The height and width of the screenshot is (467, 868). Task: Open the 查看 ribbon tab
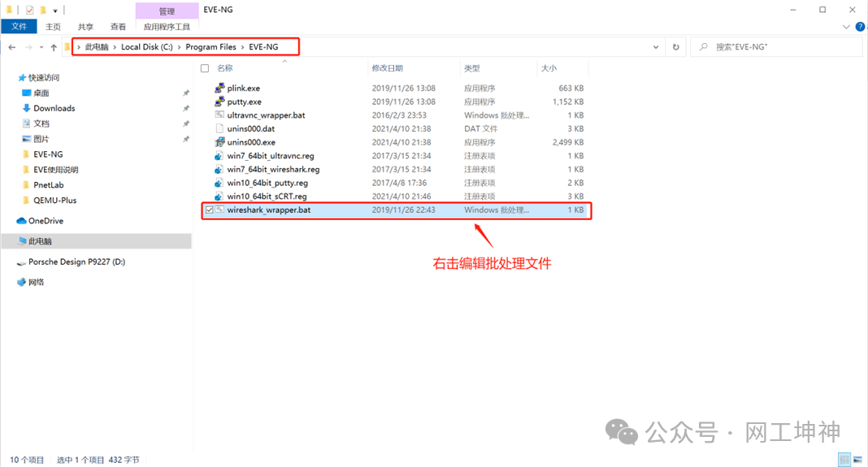pos(118,27)
